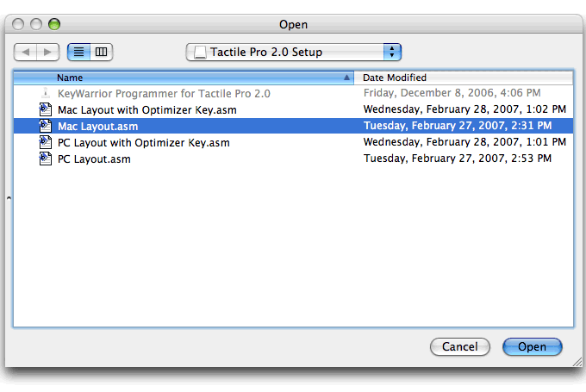Click the KeyWarrior Programmer application icon
This screenshot has width=586, height=392.
(45, 93)
